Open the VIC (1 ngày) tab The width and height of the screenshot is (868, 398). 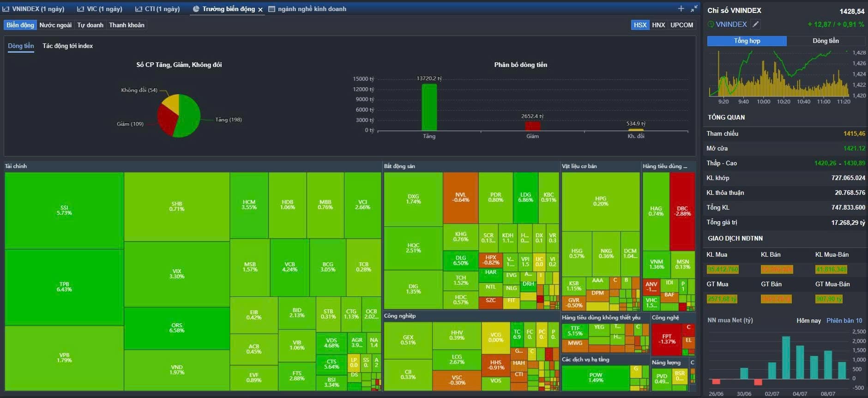(x=105, y=9)
